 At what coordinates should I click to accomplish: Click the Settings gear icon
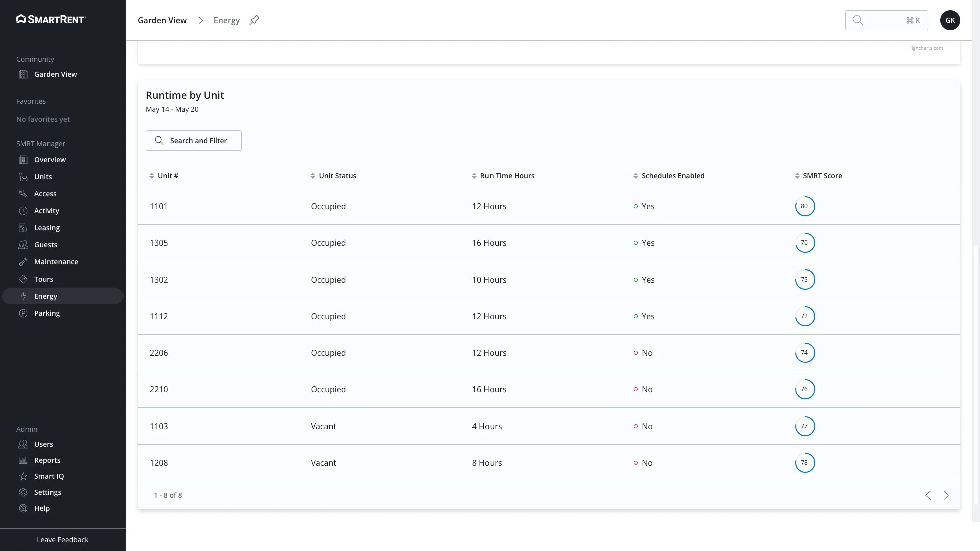click(x=23, y=492)
